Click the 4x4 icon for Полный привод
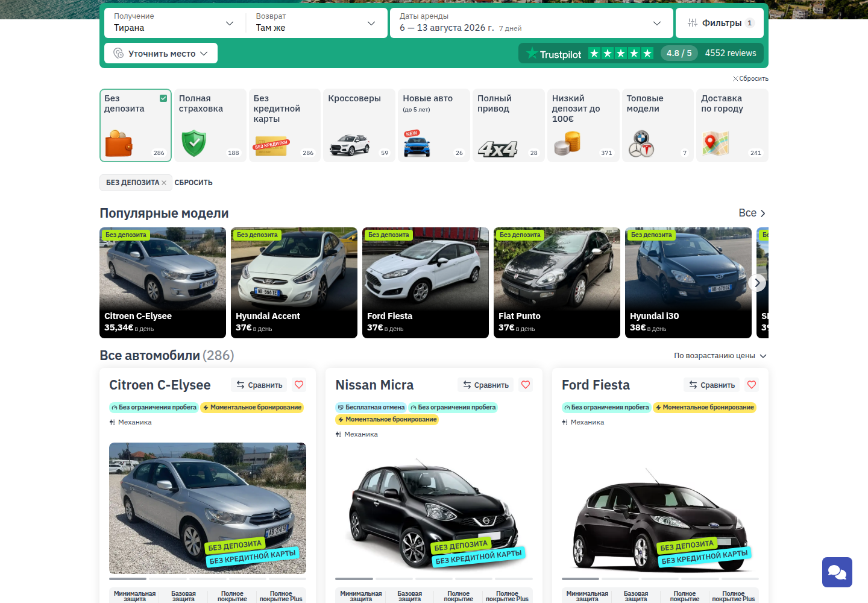This screenshot has width=868, height=603. point(498,148)
